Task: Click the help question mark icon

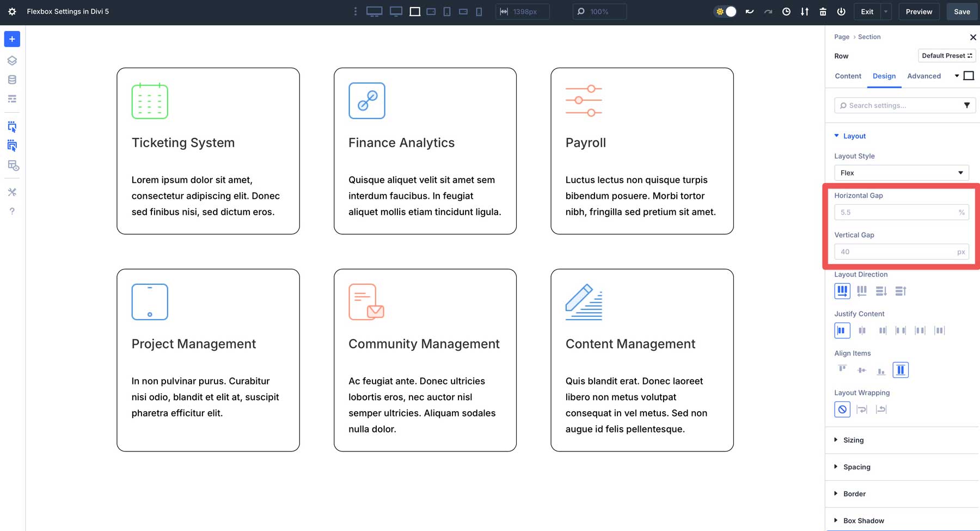Action: (x=11, y=211)
